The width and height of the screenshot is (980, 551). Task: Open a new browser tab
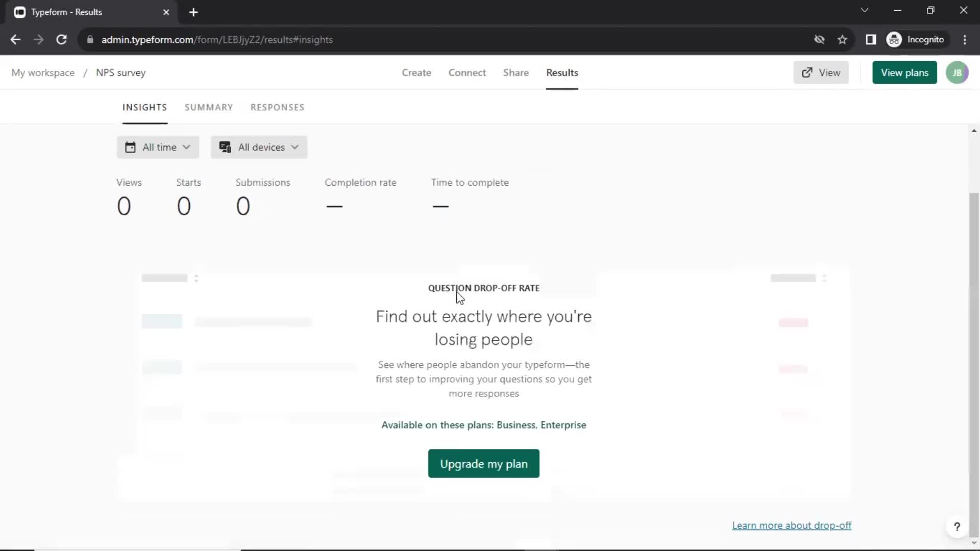click(193, 12)
